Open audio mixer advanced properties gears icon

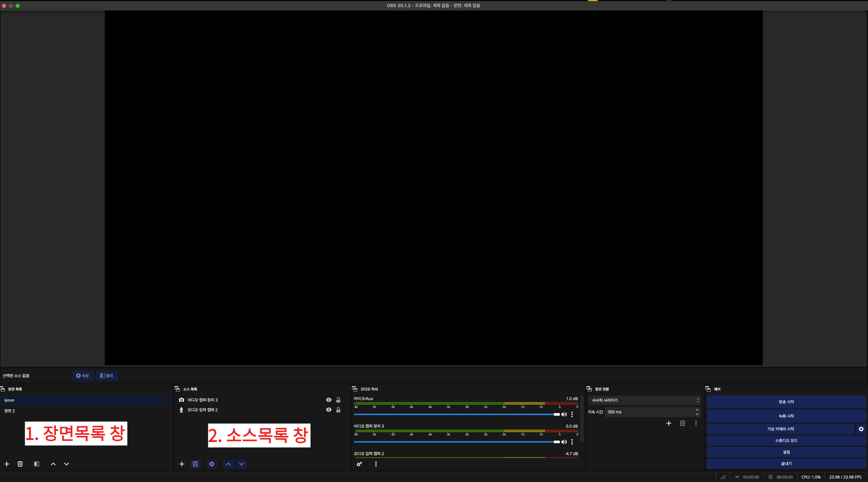[x=359, y=464]
